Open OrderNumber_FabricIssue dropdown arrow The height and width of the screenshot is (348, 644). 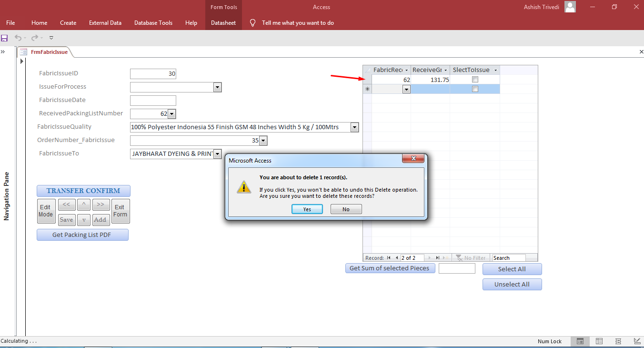[x=263, y=141]
